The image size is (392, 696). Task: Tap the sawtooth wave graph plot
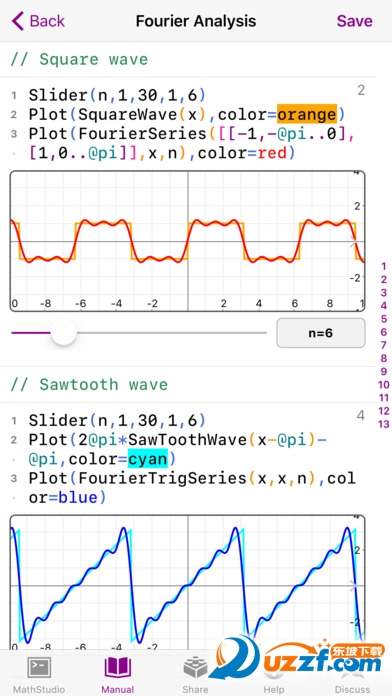click(x=187, y=582)
